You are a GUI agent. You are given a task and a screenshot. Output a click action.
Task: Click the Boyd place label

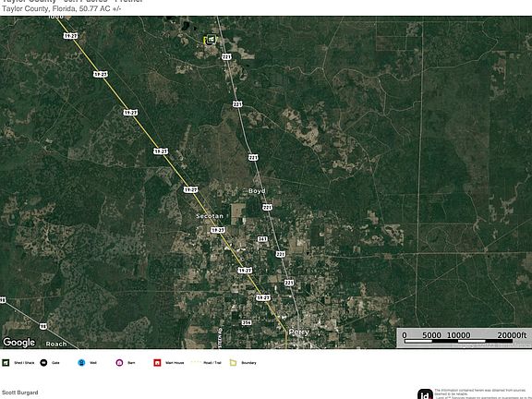(x=257, y=191)
